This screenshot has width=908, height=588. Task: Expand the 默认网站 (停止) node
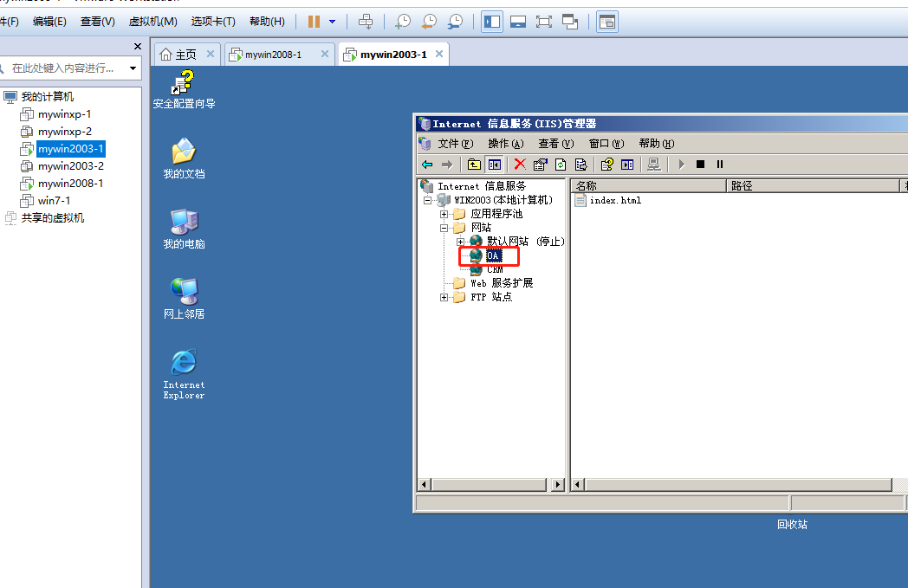[460, 242]
